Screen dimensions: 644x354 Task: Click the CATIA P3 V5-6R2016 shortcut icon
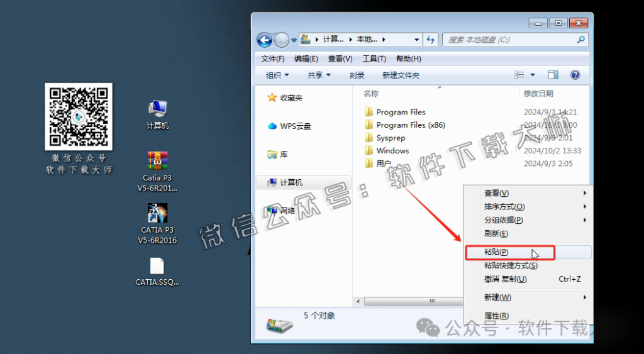pyautogui.click(x=157, y=224)
